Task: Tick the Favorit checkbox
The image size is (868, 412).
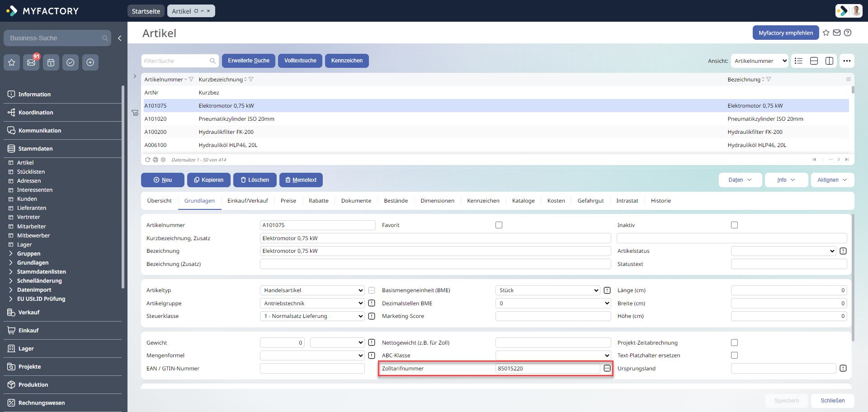Action: pos(499,225)
